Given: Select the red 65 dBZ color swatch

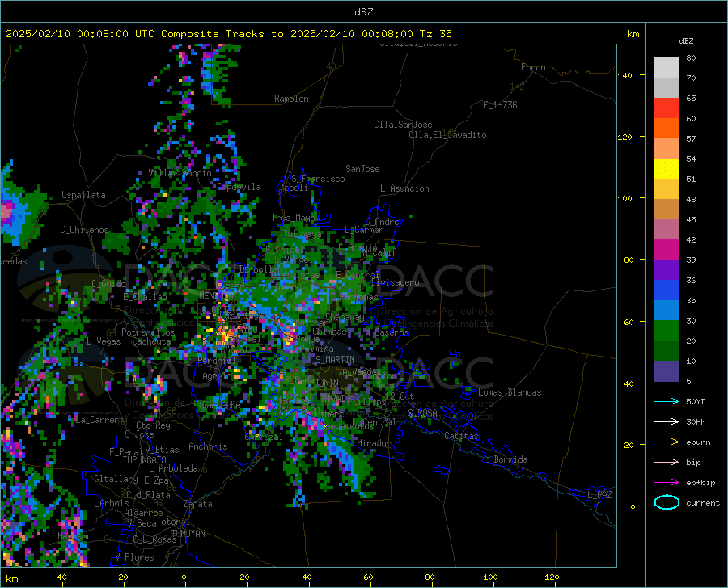Looking at the screenshot, I should coord(667,108).
